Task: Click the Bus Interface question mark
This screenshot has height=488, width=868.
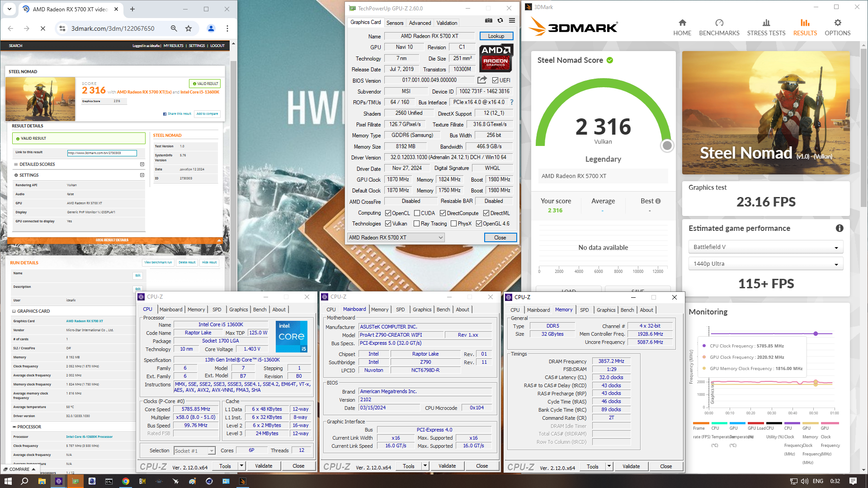Action: [512, 103]
